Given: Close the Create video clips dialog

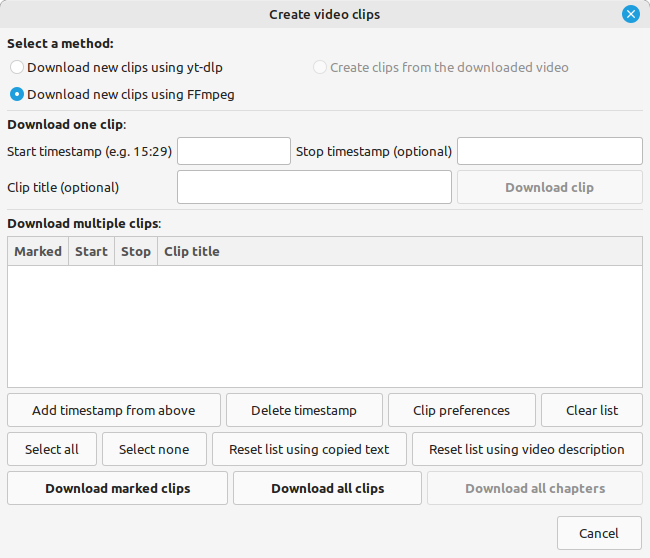Looking at the screenshot, I should 630,14.
